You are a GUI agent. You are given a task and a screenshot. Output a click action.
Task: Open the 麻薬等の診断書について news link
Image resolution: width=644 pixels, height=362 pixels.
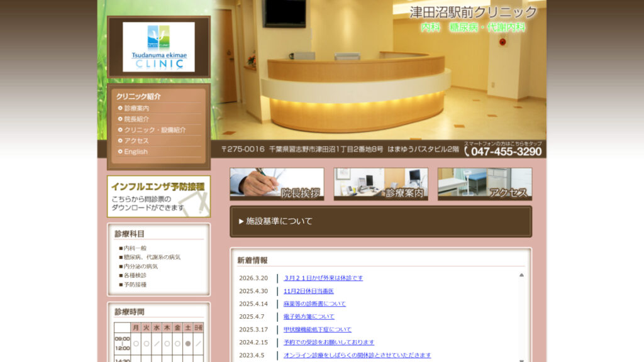(x=314, y=304)
